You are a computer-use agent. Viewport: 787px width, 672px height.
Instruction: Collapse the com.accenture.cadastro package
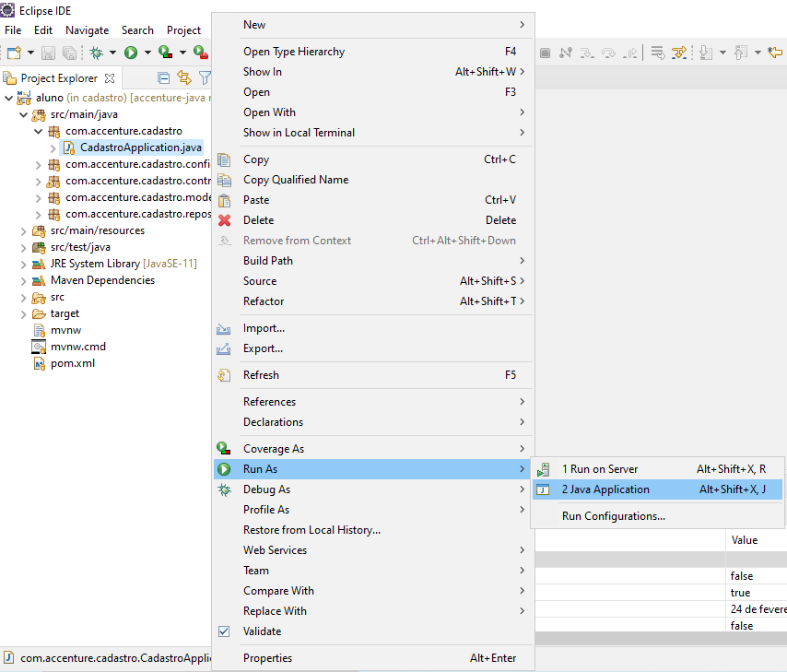pos(38,131)
